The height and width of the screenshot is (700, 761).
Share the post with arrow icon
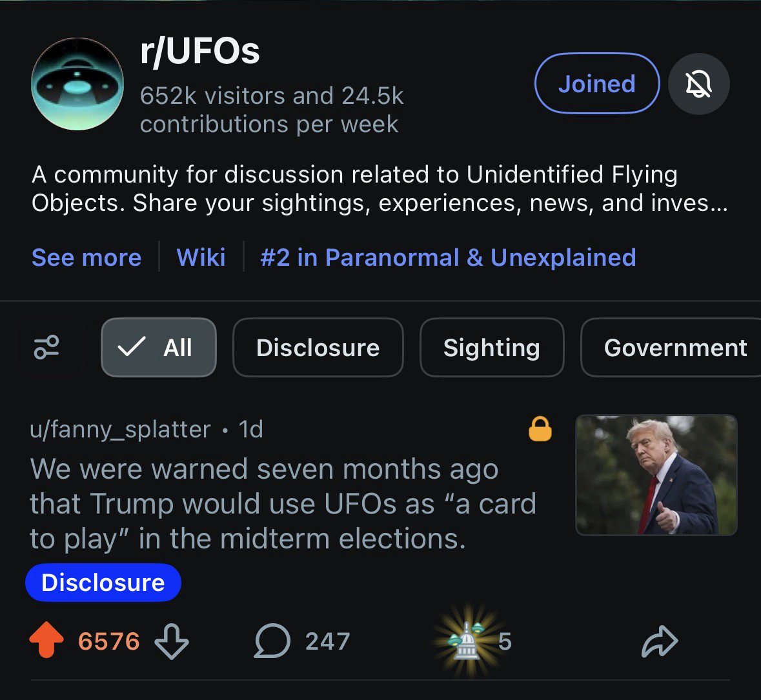[x=660, y=641]
